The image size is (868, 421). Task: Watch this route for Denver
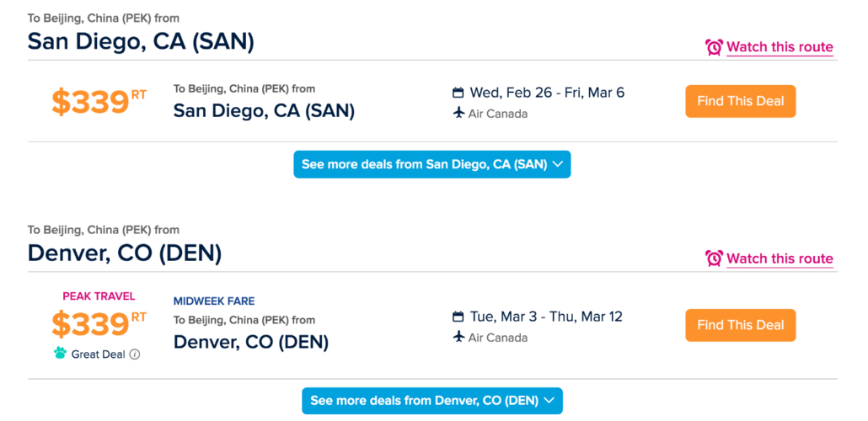click(x=780, y=258)
